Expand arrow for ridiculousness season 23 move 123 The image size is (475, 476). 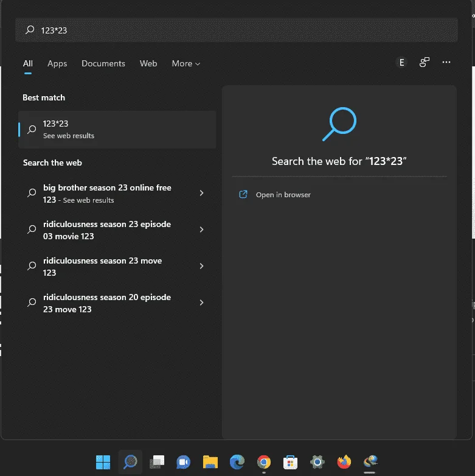[201, 266]
